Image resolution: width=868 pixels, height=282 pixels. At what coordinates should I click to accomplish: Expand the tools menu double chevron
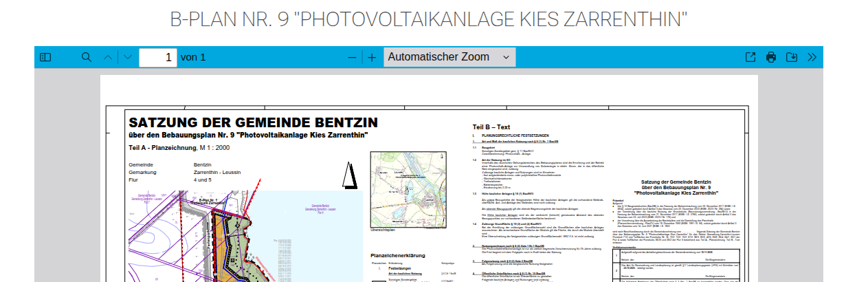click(812, 57)
